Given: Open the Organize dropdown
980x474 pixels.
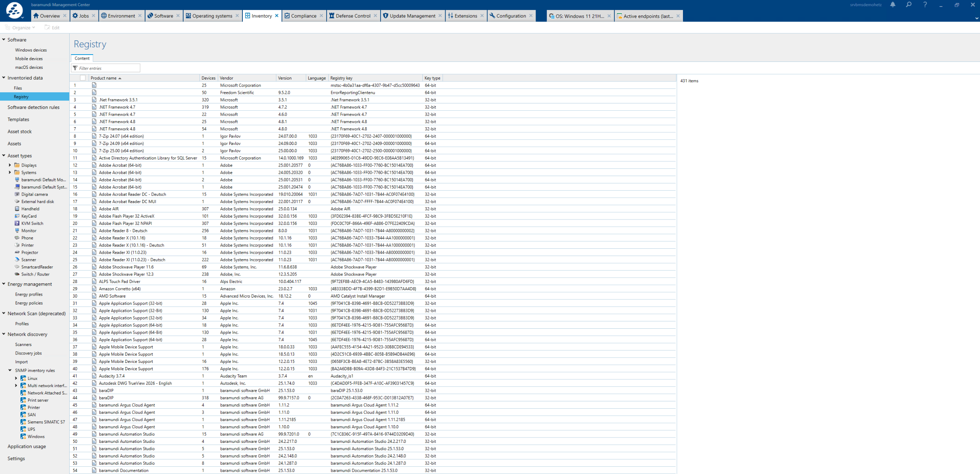Looking at the screenshot, I should (21, 28).
